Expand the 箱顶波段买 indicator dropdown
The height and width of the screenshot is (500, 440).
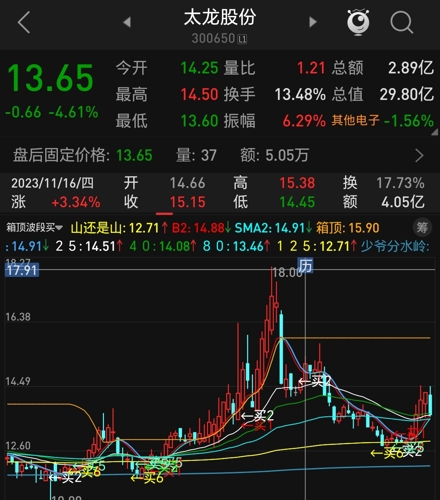coord(34,228)
